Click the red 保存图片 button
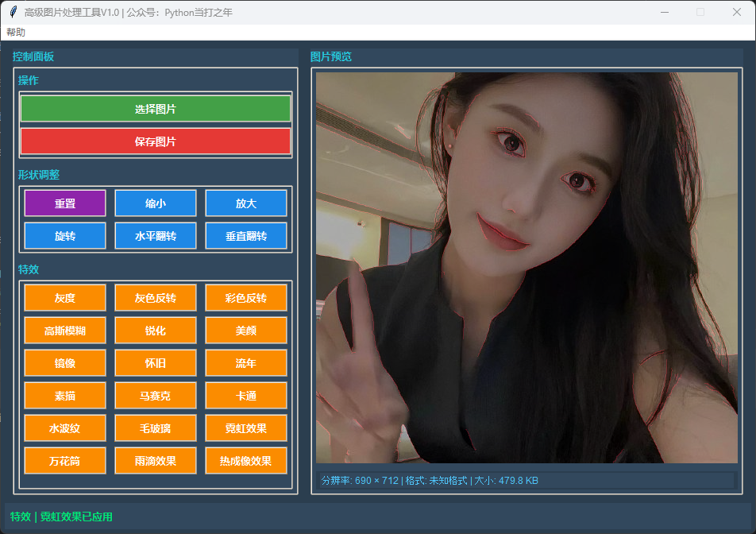The image size is (756, 534). click(x=156, y=141)
